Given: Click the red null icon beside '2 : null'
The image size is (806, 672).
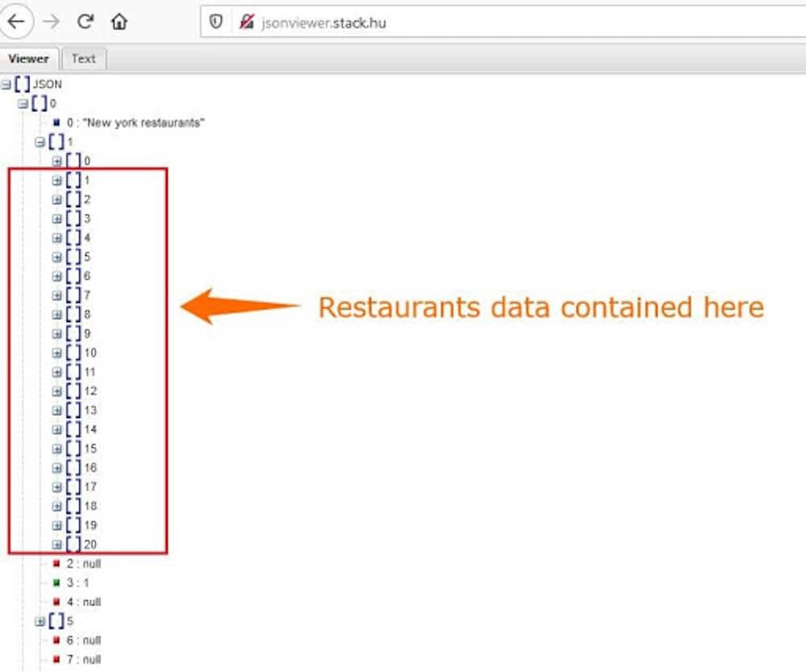Looking at the screenshot, I should [56, 564].
